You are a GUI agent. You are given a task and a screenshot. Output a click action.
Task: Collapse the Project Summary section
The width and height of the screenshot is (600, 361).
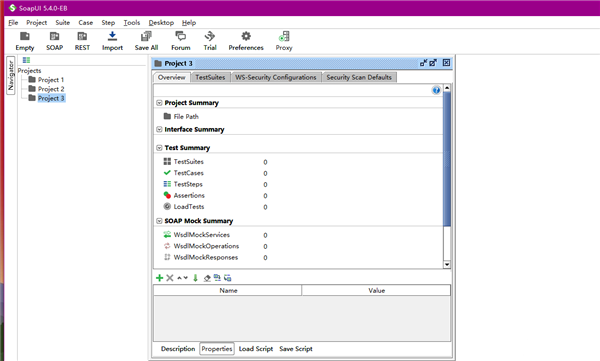click(x=159, y=103)
